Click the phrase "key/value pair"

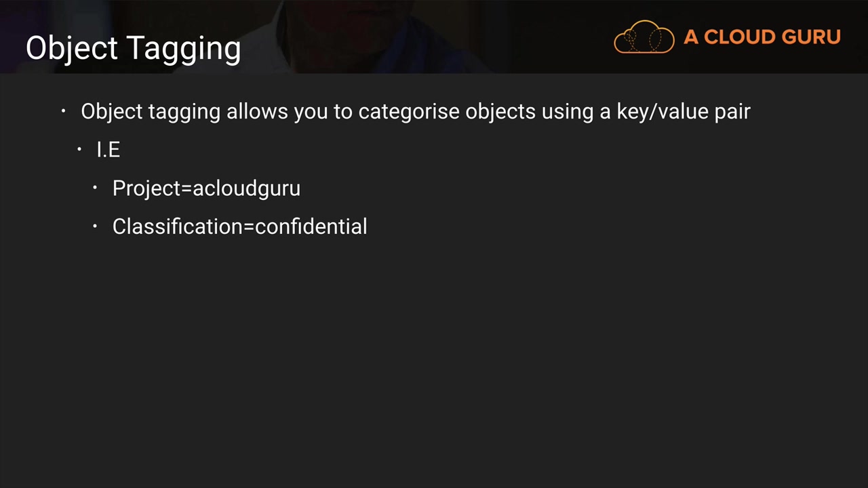[x=683, y=111]
